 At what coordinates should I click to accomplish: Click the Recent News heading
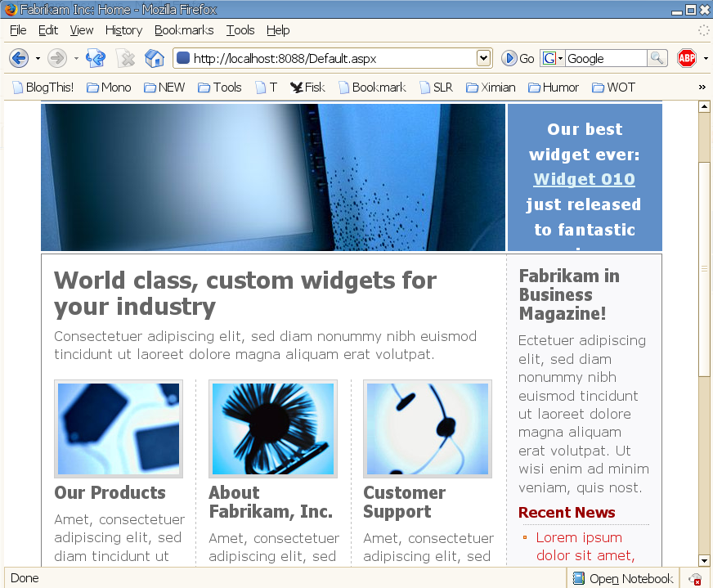point(567,513)
